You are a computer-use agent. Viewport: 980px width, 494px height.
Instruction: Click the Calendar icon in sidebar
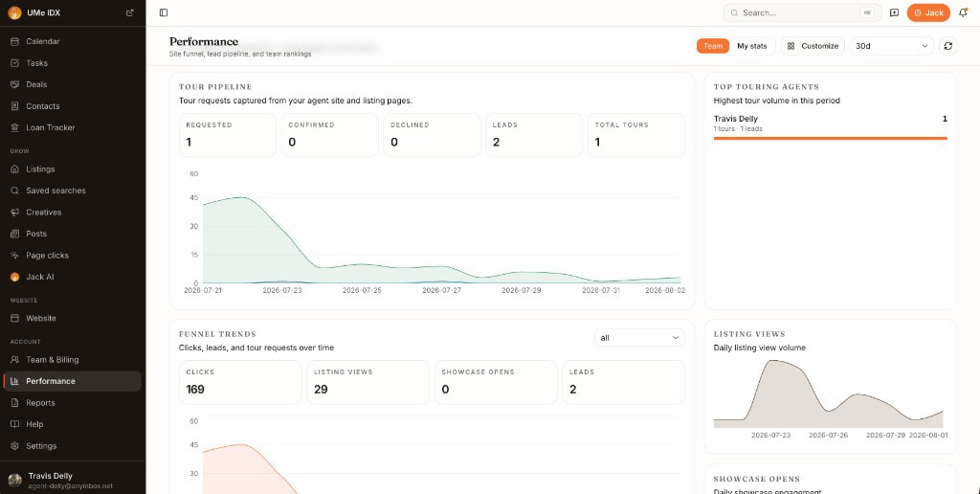point(14,41)
